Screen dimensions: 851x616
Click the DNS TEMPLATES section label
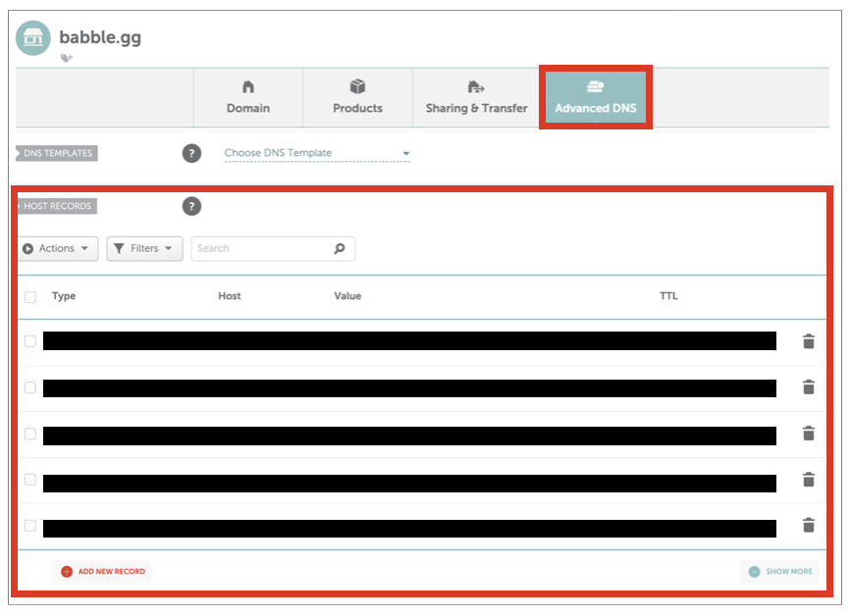[x=57, y=153]
